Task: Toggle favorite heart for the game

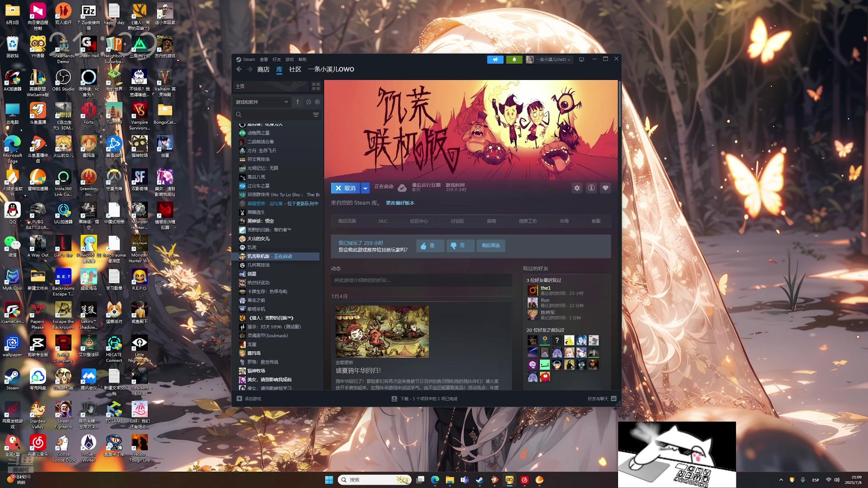Action: point(605,188)
